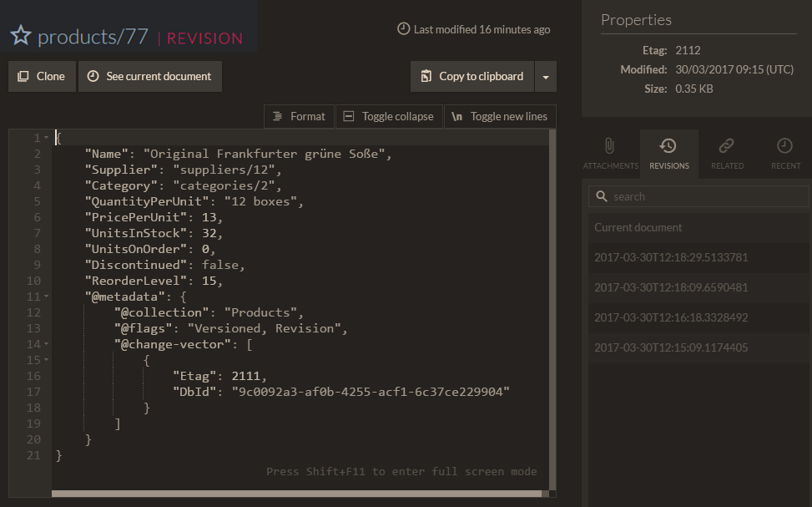Click the "ReorderLevel" key on line 10
The height and width of the screenshot is (507, 812).
[x=136, y=281]
